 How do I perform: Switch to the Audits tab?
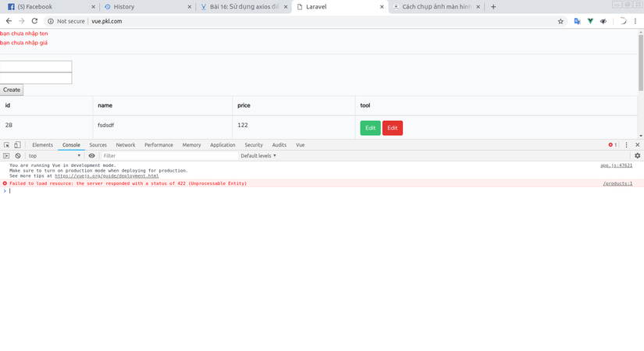click(x=279, y=145)
